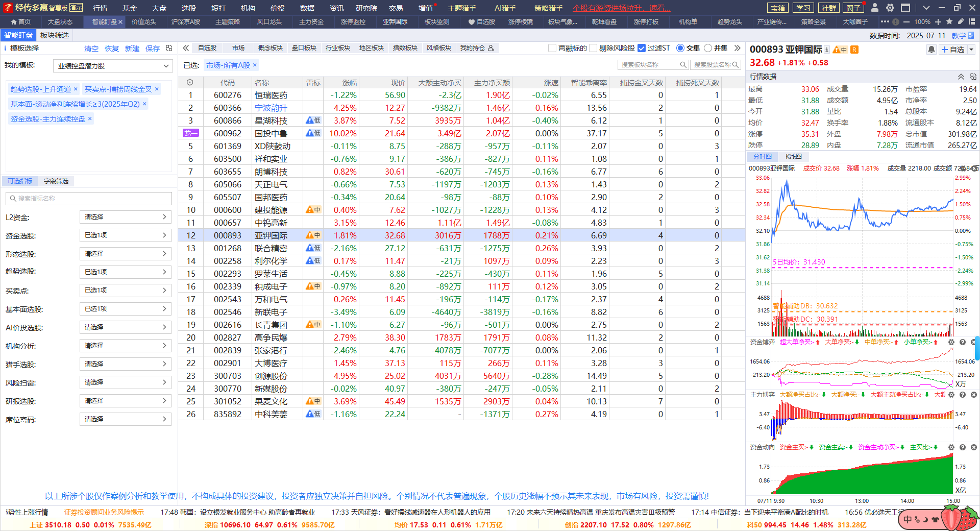
Task: Remove the 买卖点-捕捞周线金叉 filter tag
Action: pyautogui.click(x=157, y=89)
